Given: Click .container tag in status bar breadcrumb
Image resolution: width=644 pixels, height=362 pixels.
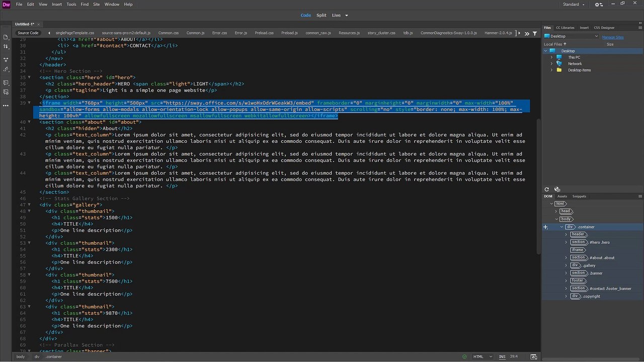Looking at the screenshot, I should tap(54, 357).
